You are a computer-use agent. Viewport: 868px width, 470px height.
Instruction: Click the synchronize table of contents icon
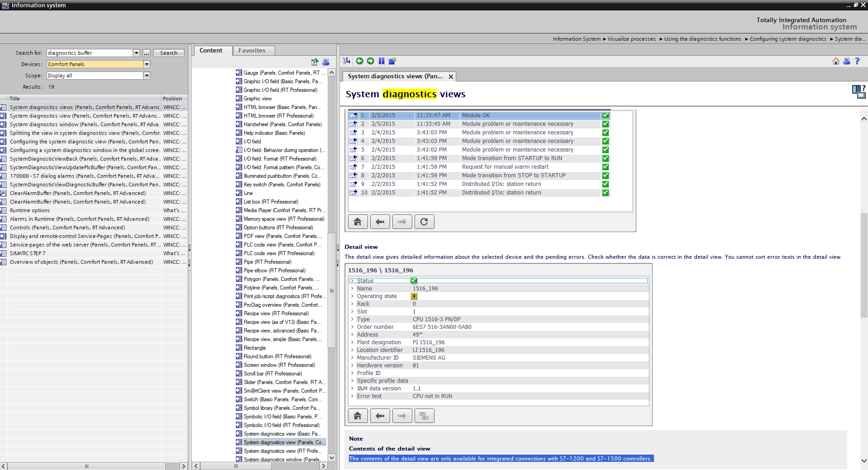pyautogui.click(x=347, y=61)
